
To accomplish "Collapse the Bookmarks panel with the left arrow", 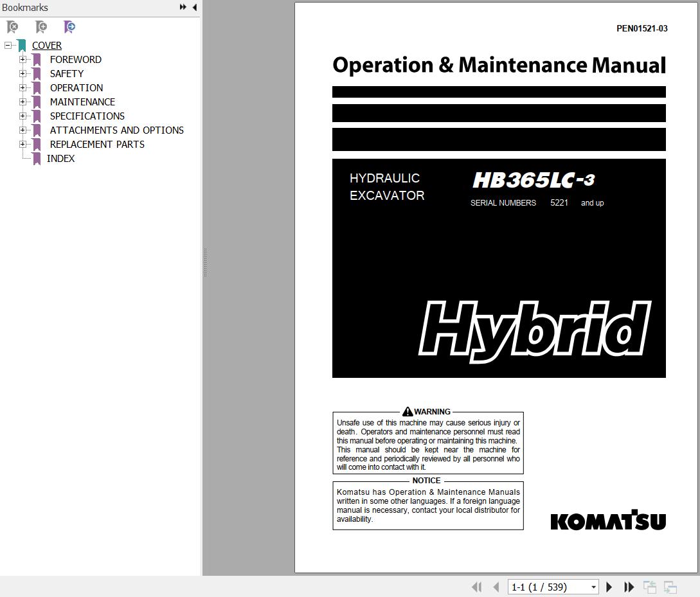I will coord(195,7).
